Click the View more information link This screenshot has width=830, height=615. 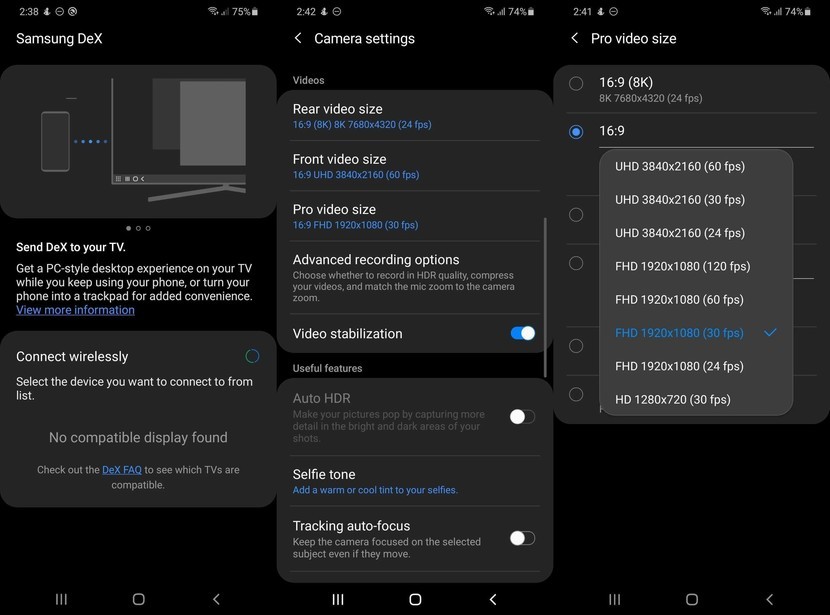(x=74, y=309)
